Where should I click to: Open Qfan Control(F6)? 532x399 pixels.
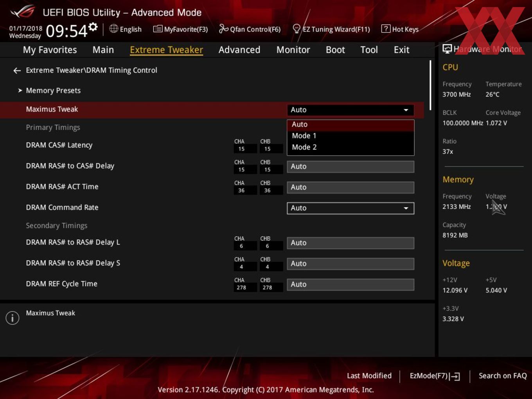point(250,29)
